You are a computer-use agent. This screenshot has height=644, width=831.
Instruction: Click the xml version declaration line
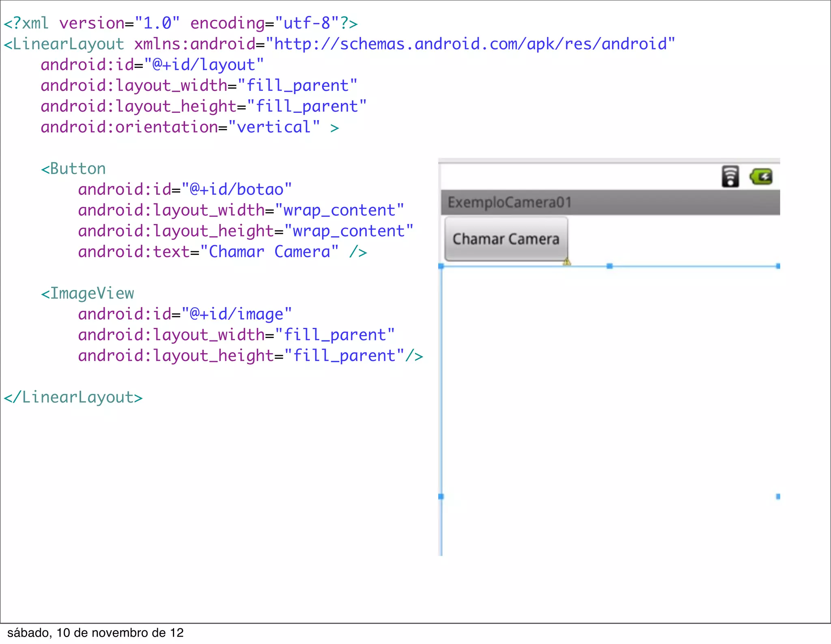[x=180, y=24]
